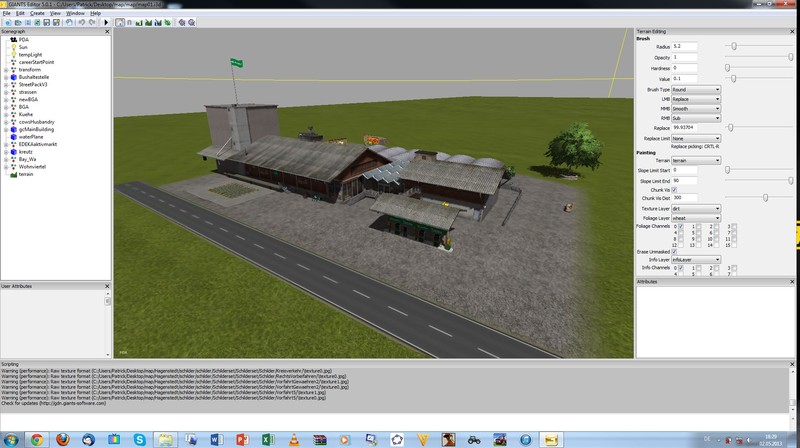Click the Play button in the toolbar

tap(106, 22)
